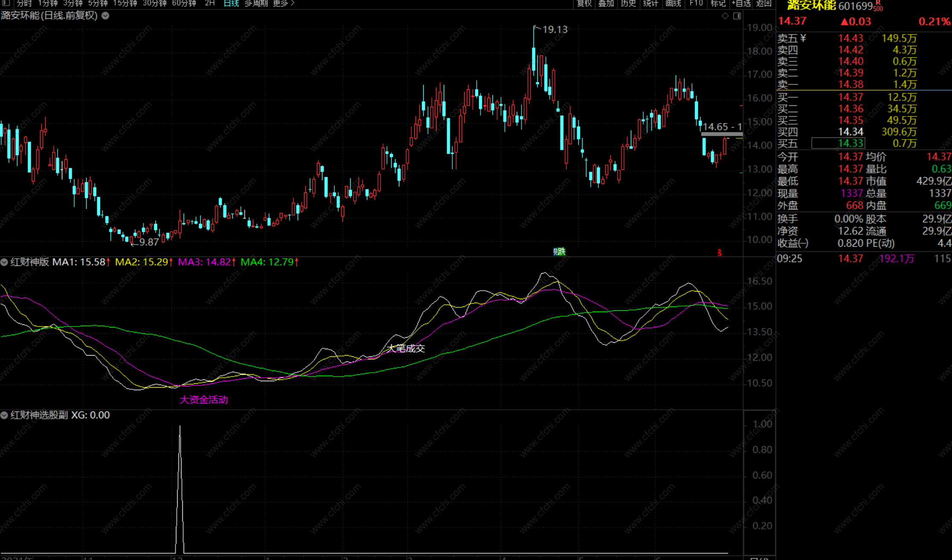Click the 返回 button
Viewport: 952px width, 560px height.
point(764,3)
